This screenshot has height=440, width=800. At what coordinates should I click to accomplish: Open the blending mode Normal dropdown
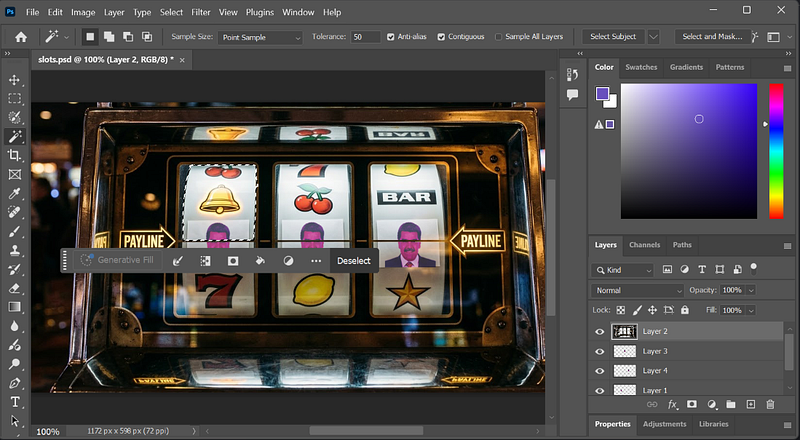[x=637, y=290]
